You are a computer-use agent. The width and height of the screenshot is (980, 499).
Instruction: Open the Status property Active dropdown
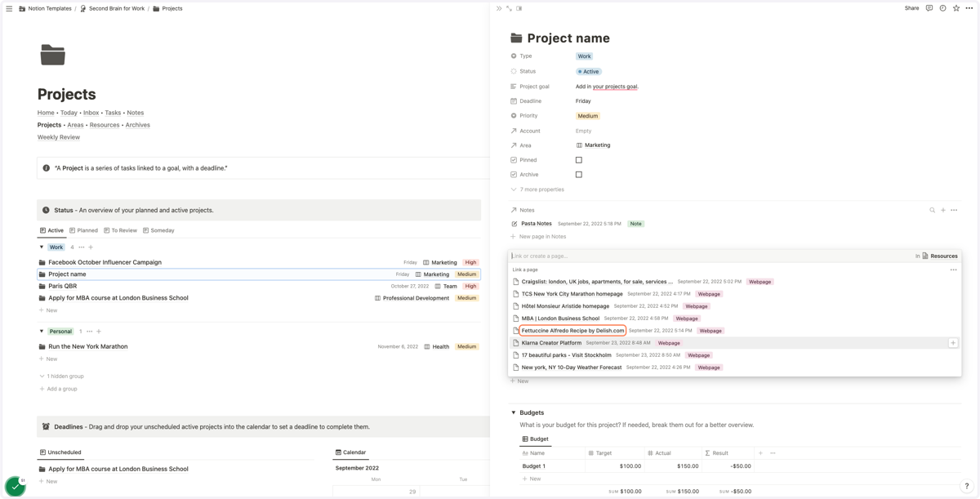(589, 72)
